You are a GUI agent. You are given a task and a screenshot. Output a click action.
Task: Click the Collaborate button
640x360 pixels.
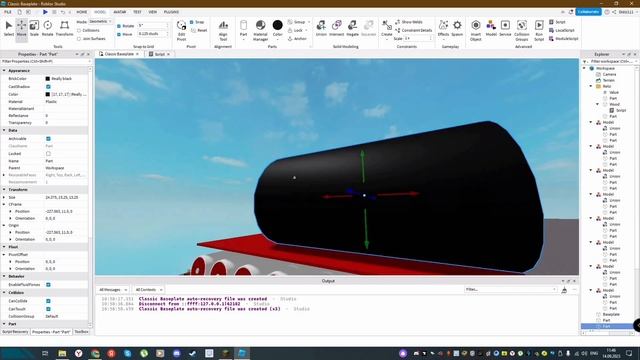588,12
